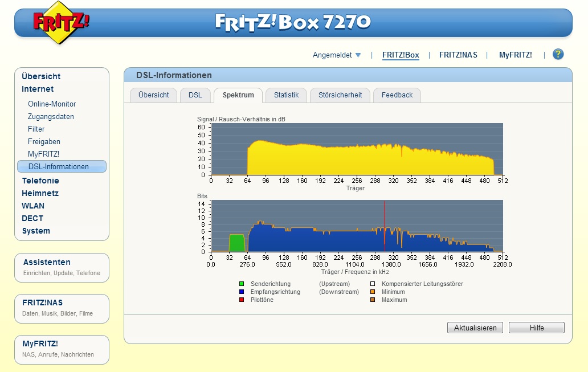This screenshot has width=588, height=372.
Task: Open the help question mark icon
Action: [558, 54]
